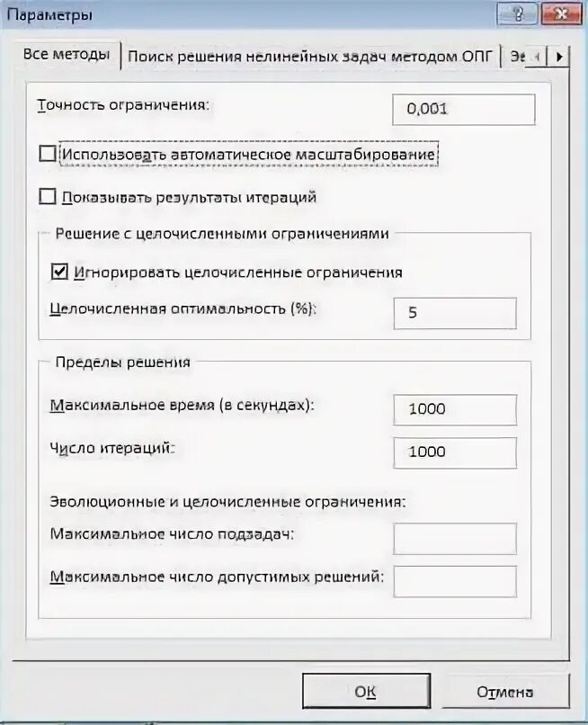Open the Поиск решения нелинейных задач методом ОПГ tab

click(309, 57)
